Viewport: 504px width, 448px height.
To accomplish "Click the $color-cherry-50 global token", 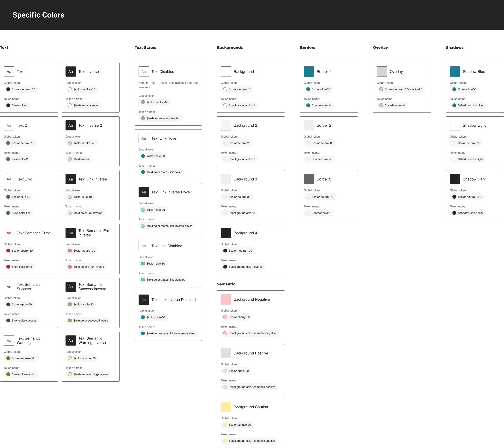I will click(x=19, y=251).
